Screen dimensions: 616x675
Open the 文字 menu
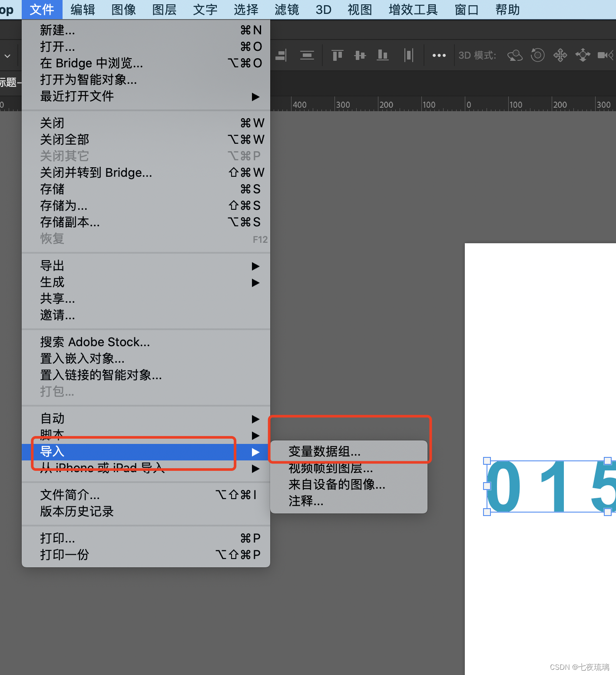click(x=205, y=10)
